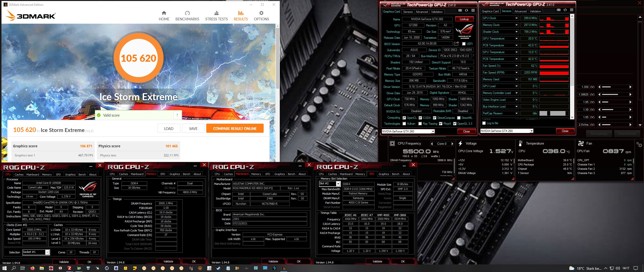Open Shader Clock sensor dropdown
The width and height of the screenshot is (644, 272).
(516, 32)
